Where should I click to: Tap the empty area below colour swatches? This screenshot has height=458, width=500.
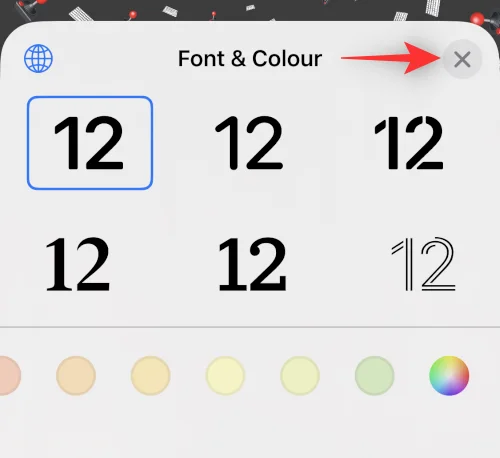pyautogui.click(x=250, y=428)
